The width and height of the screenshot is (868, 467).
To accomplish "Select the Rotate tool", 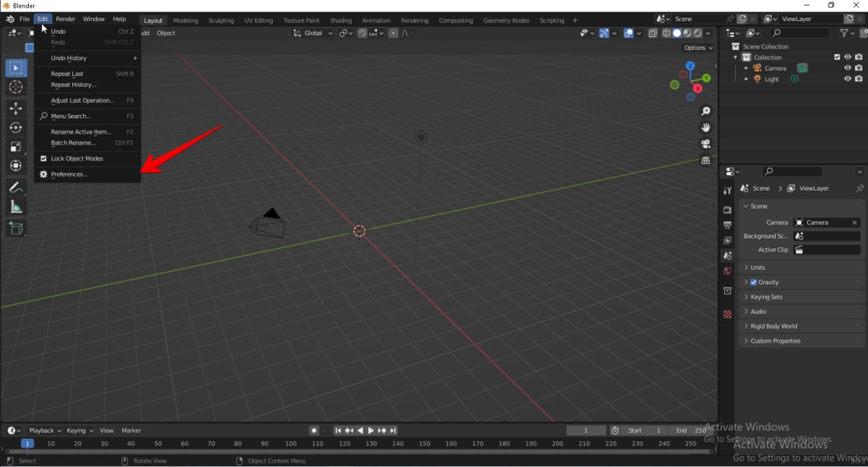I will click(x=15, y=127).
